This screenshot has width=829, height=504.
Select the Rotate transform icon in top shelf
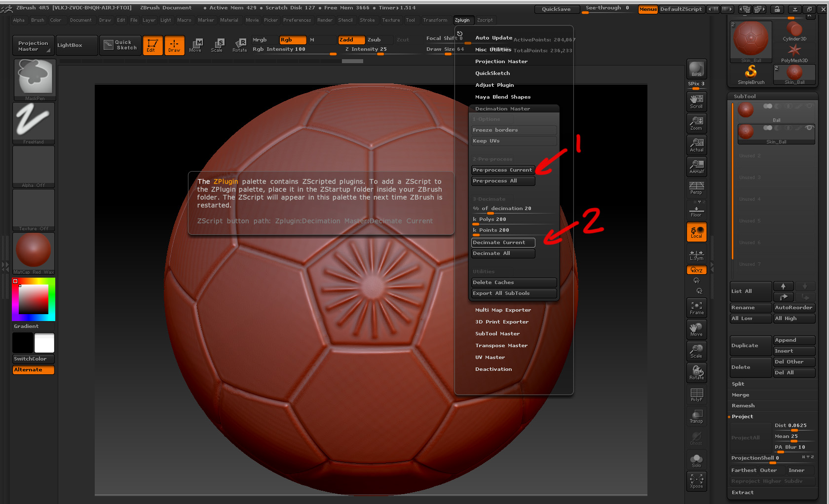click(239, 45)
